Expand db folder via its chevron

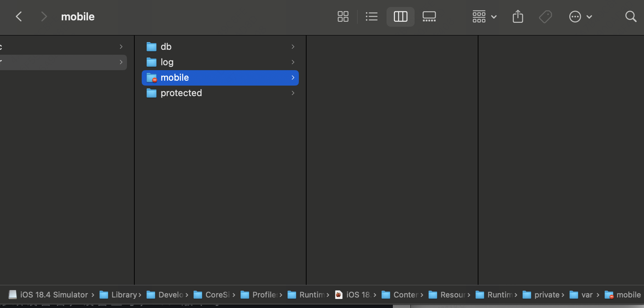(293, 47)
